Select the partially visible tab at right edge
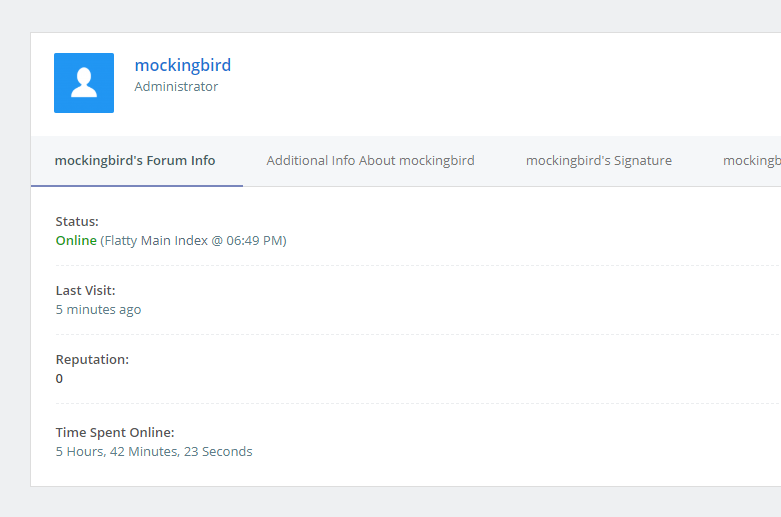The height and width of the screenshot is (517, 781). pos(750,160)
